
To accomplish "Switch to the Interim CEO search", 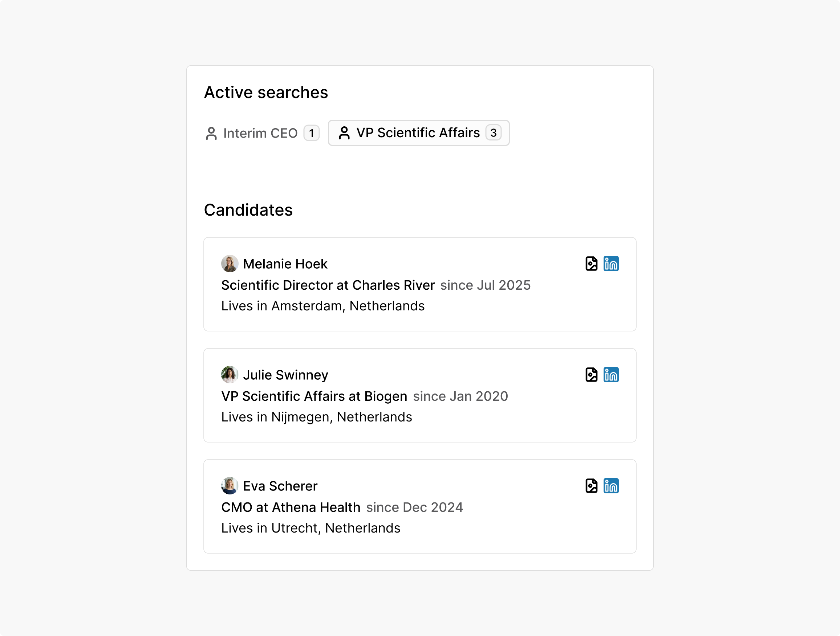I will 260,133.
